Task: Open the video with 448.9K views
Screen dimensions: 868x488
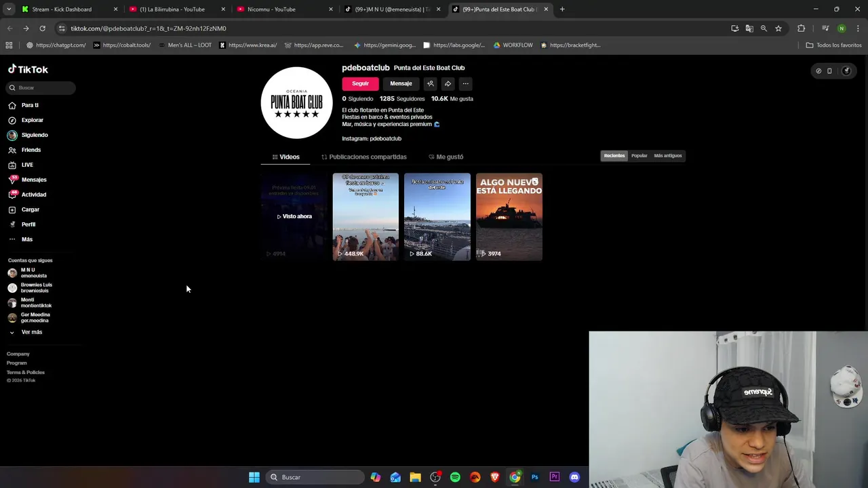Action: coord(366,217)
